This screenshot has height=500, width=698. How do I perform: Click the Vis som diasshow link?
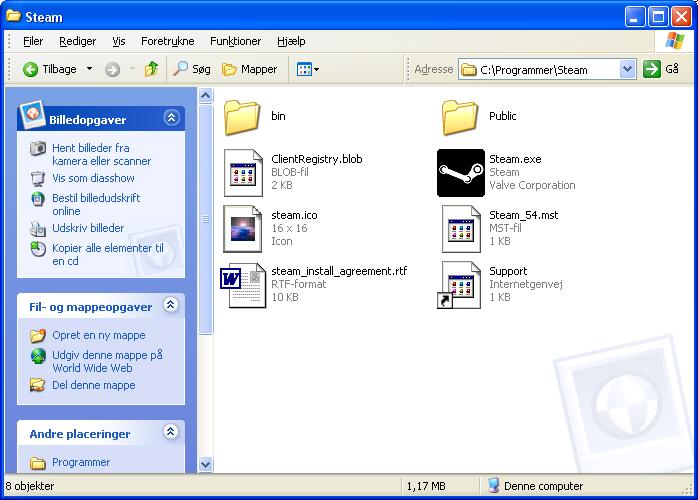pyautogui.click(x=93, y=178)
